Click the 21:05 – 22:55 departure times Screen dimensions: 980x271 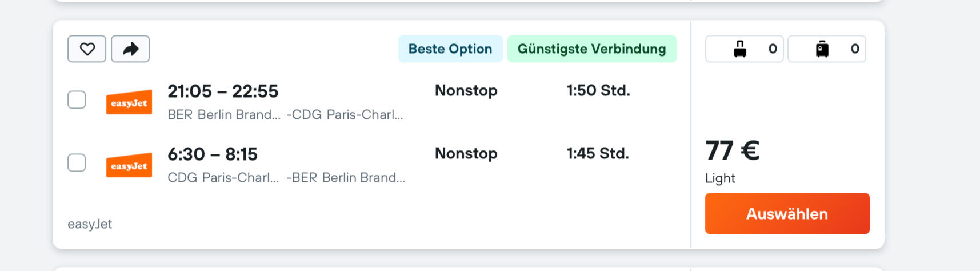click(223, 91)
